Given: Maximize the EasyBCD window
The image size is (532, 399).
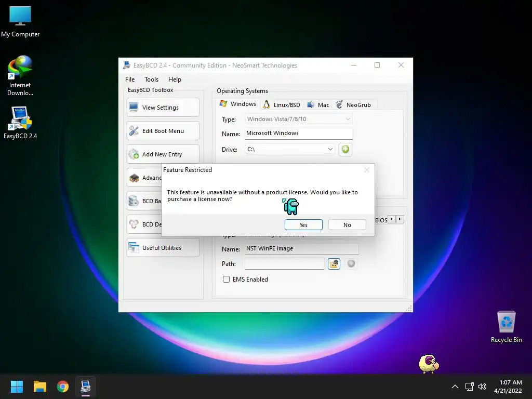Looking at the screenshot, I should pos(377,65).
